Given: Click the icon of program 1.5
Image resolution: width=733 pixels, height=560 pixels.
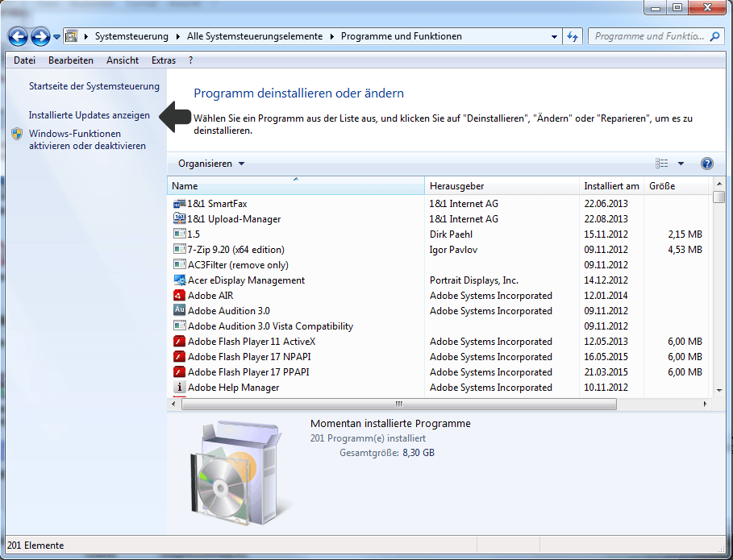Looking at the screenshot, I should [180, 234].
